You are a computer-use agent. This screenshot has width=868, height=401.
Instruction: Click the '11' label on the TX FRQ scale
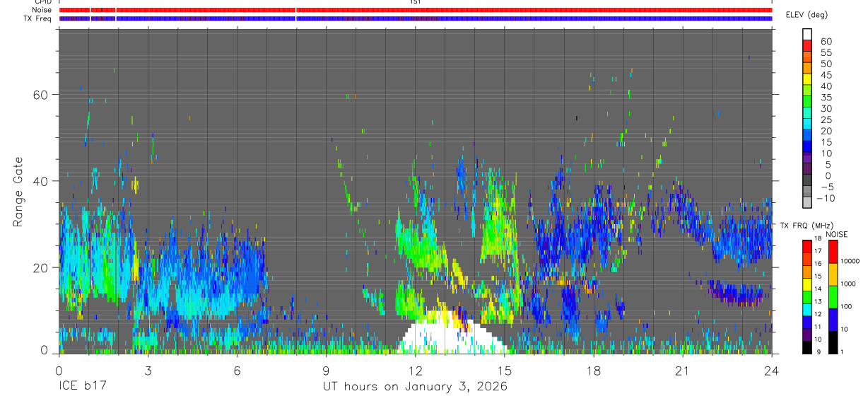[x=817, y=327]
